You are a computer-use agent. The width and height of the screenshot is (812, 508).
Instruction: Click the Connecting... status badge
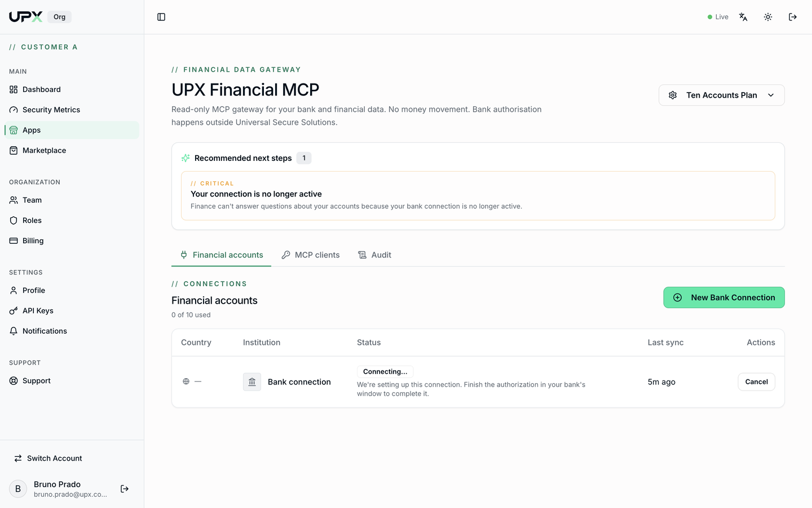pos(385,371)
